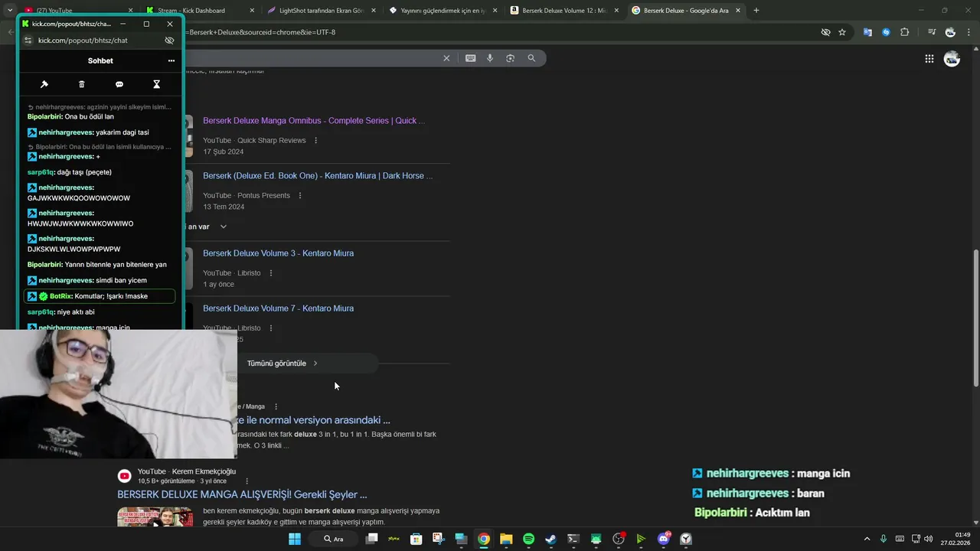The image size is (980, 551).
Task: Open File Explorer from the taskbar
Action: click(x=506, y=539)
